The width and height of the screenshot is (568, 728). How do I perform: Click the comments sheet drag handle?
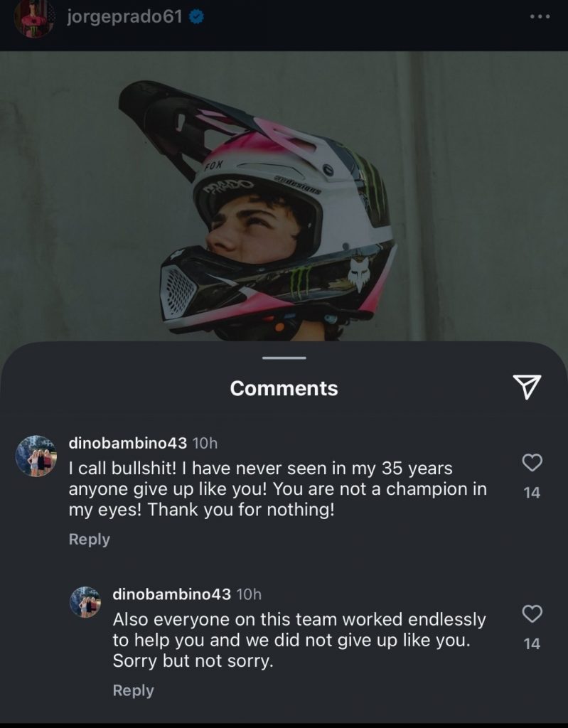coord(284,358)
